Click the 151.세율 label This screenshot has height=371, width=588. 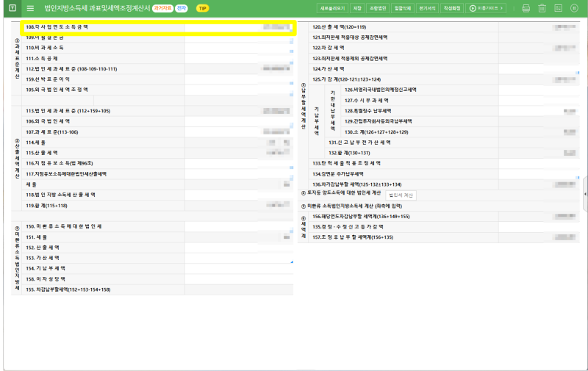36,237
